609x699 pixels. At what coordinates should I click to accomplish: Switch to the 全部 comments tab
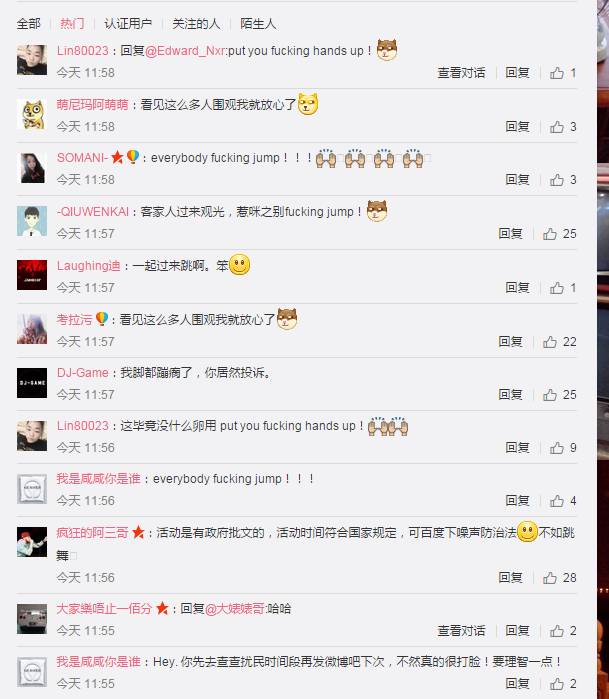click(29, 24)
